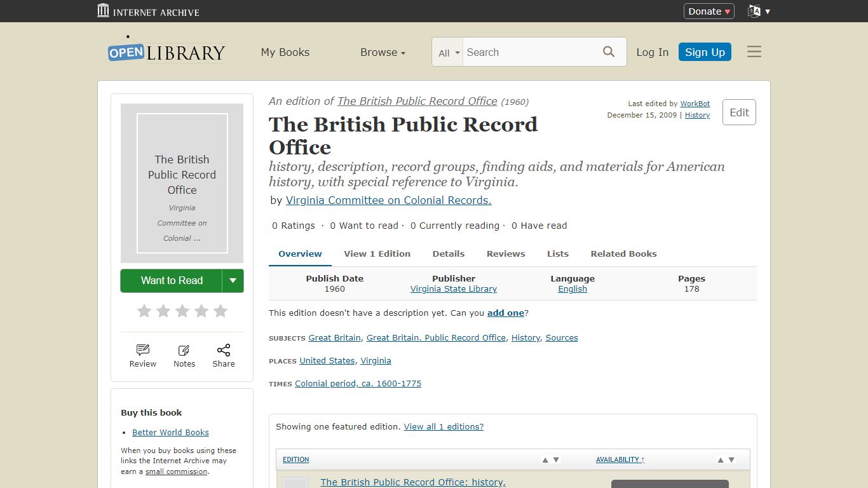Open My Books menu item
This screenshot has height=488, width=868.
coord(285,52)
